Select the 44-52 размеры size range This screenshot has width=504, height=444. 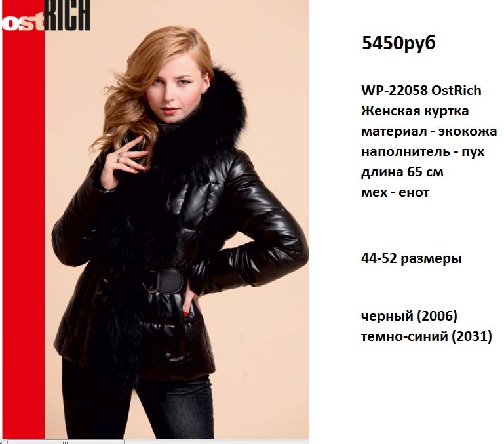pos(412,258)
